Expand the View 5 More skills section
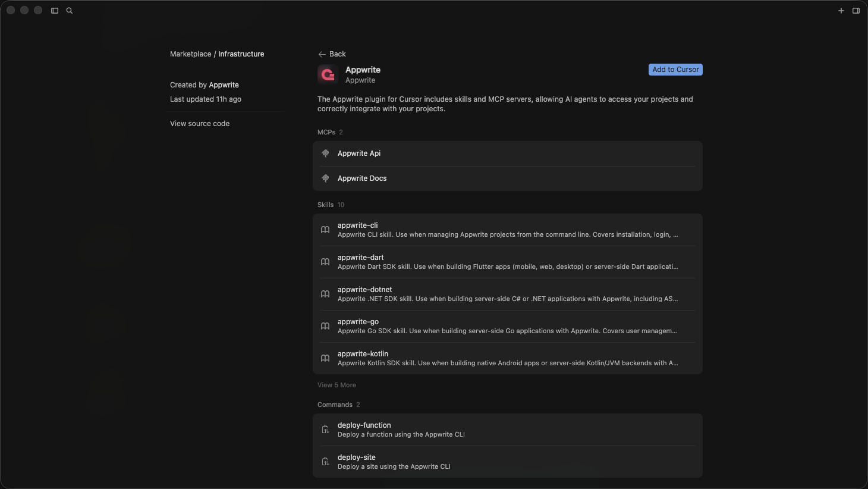 pos(336,385)
